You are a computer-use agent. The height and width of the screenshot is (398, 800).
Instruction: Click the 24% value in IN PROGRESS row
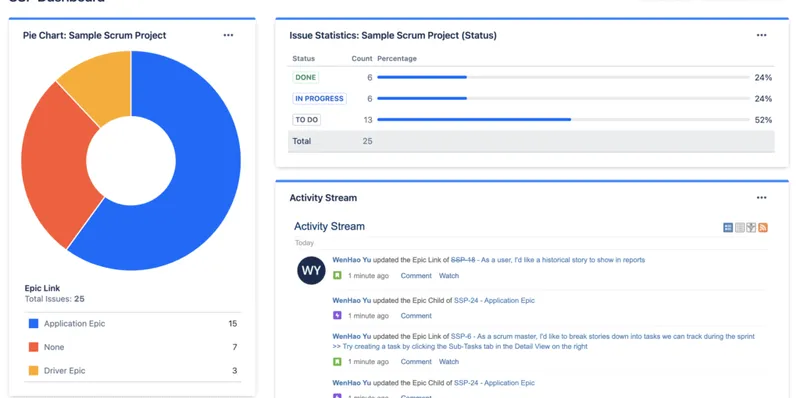[763, 98]
